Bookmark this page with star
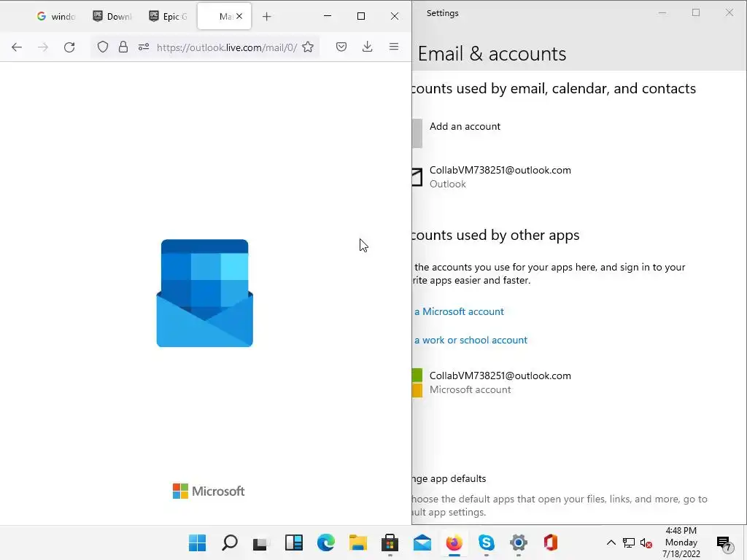Screen dimensions: 747x560 [308, 47]
